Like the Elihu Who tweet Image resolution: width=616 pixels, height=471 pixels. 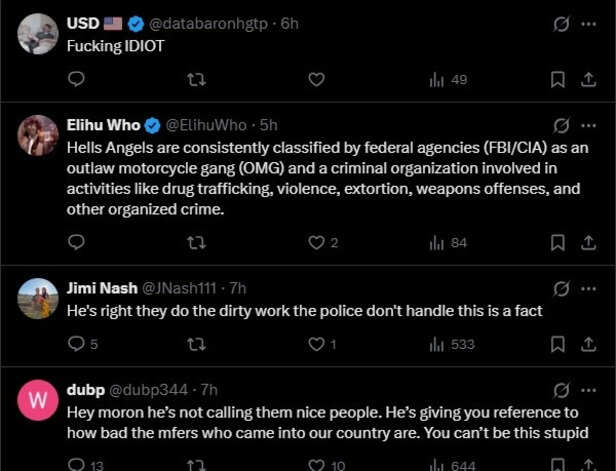(317, 242)
